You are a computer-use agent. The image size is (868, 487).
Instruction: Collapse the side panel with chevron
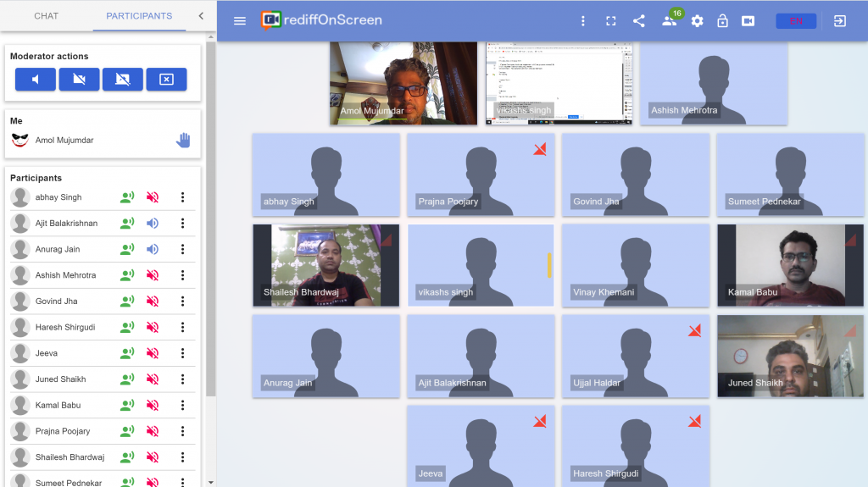pyautogui.click(x=201, y=16)
